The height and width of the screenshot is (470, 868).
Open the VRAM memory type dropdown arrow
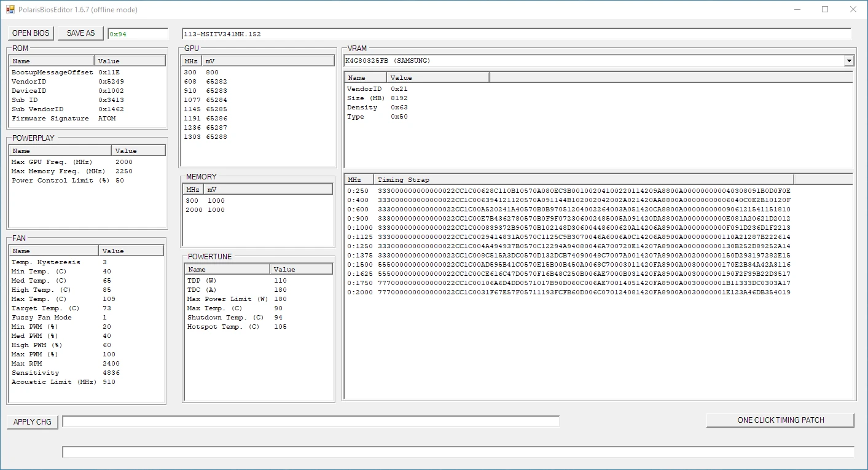[x=849, y=61]
